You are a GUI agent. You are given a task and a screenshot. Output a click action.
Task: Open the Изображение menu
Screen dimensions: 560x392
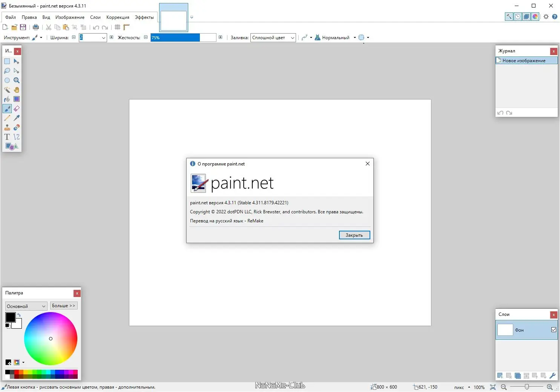(x=70, y=17)
